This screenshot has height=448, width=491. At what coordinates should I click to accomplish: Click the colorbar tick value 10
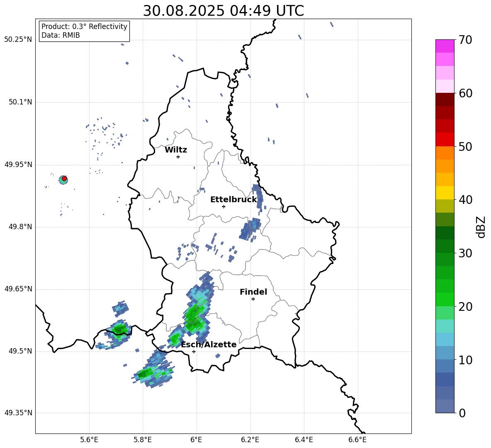tap(465, 360)
